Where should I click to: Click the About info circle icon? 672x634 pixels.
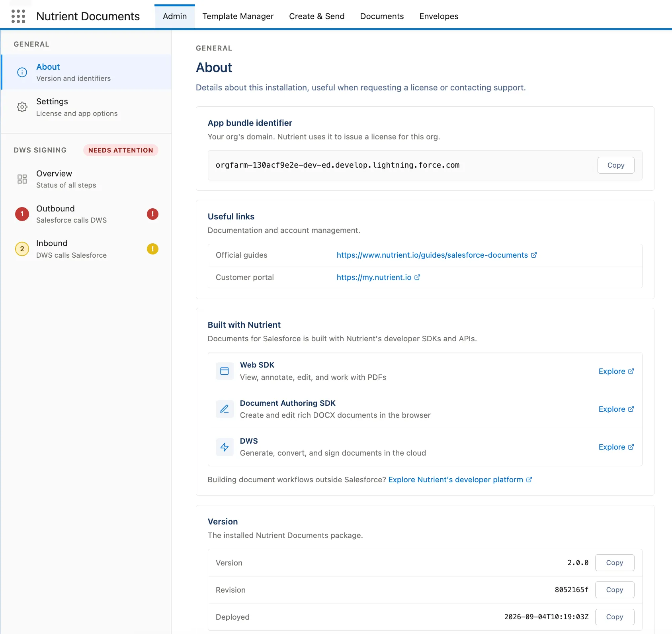[22, 72]
